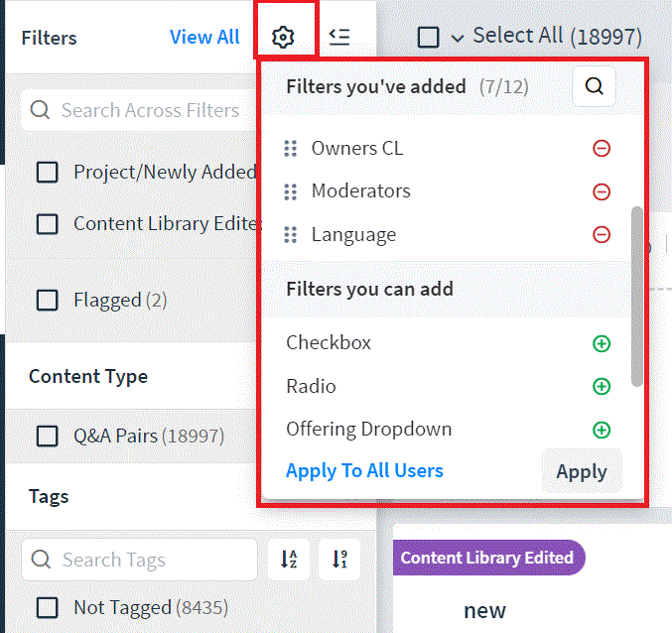Remove the Moderators filter

[602, 191]
